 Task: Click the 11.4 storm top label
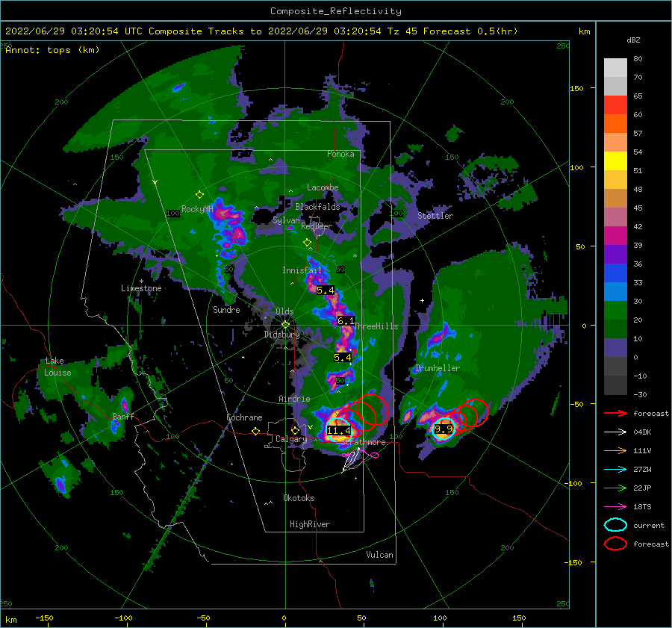point(338,430)
